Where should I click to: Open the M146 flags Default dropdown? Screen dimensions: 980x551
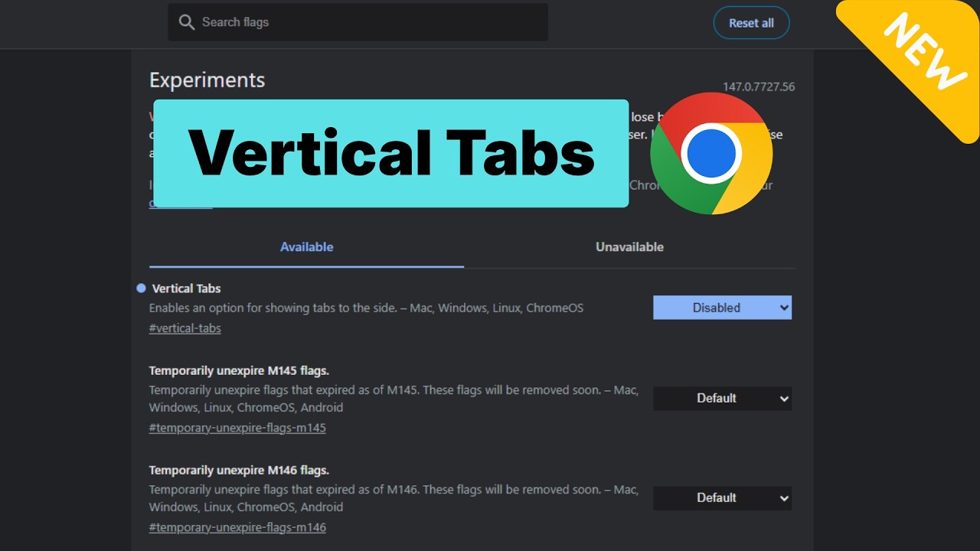(722, 497)
